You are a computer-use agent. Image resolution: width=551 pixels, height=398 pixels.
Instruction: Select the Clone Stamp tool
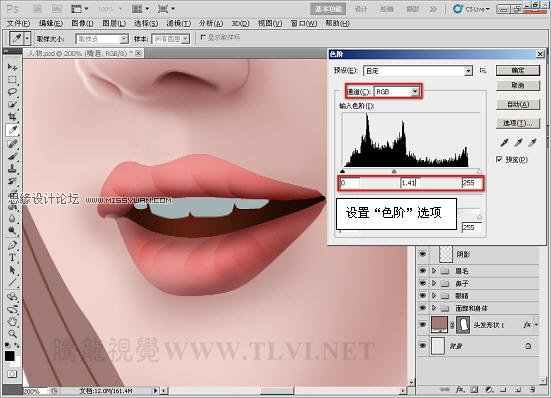(12, 168)
